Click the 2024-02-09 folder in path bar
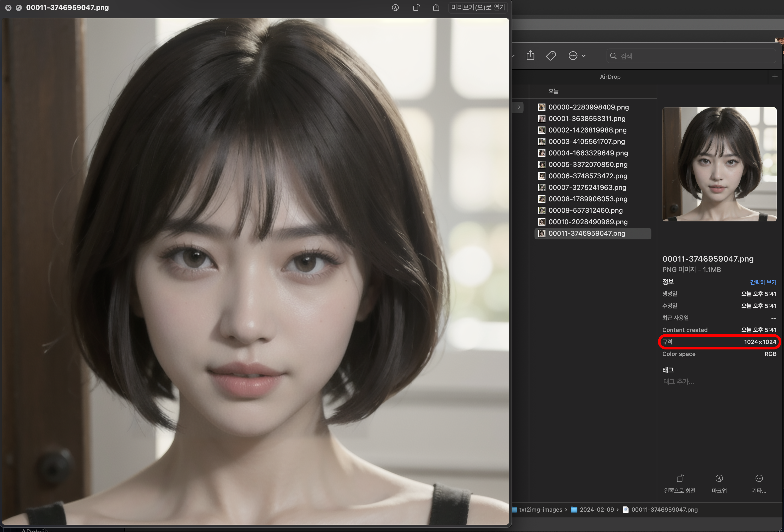The width and height of the screenshot is (784, 532). 596,509
